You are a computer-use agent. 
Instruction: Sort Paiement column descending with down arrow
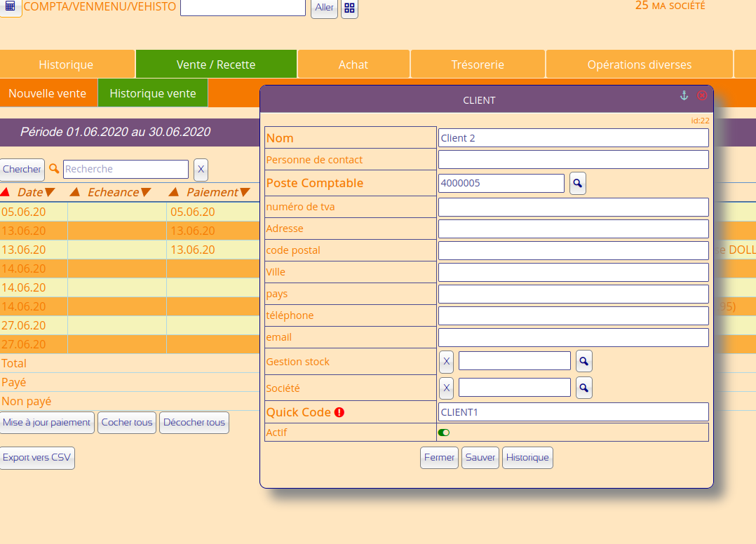tap(245, 192)
